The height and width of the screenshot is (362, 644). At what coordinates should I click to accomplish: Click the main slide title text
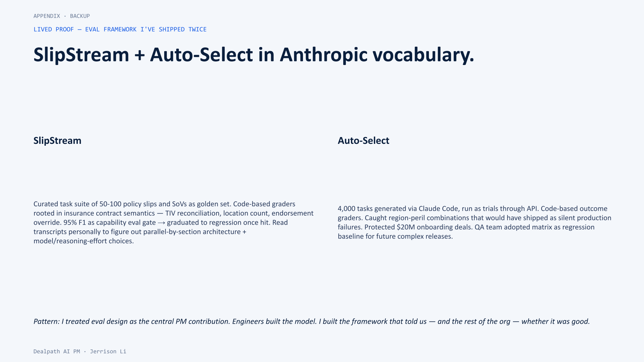click(x=254, y=55)
